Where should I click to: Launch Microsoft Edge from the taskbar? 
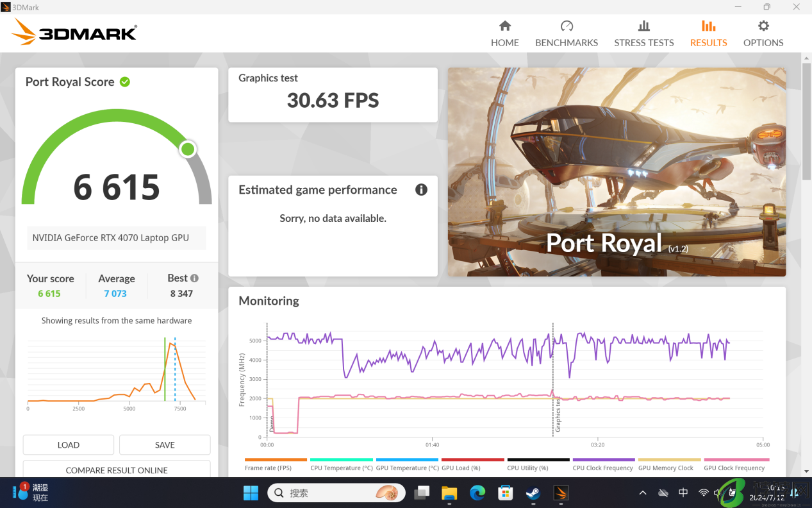[x=477, y=493]
